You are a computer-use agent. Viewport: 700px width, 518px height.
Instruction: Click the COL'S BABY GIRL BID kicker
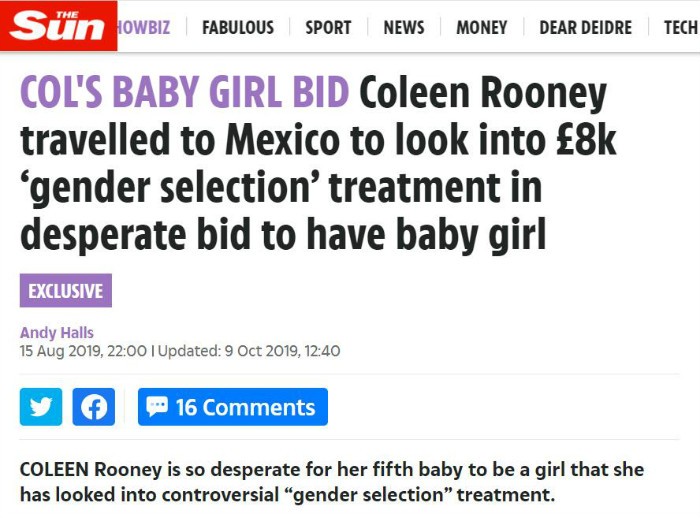(x=184, y=92)
